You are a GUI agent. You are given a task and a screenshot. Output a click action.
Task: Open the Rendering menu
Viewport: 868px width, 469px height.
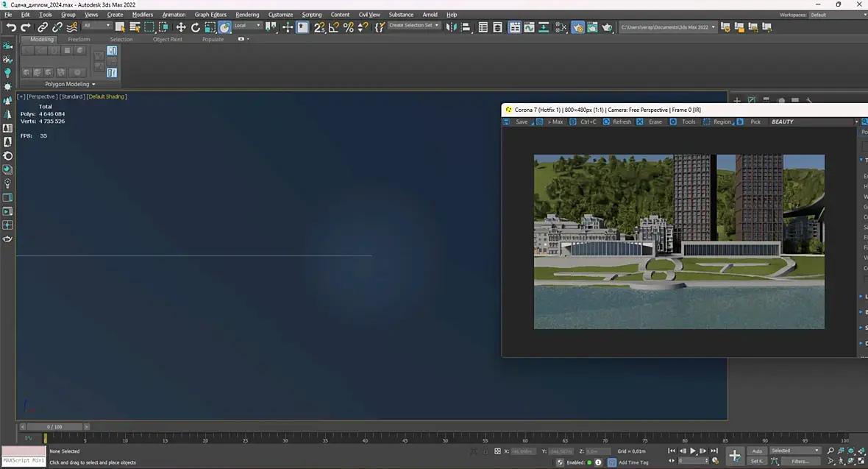coord(247,15)
